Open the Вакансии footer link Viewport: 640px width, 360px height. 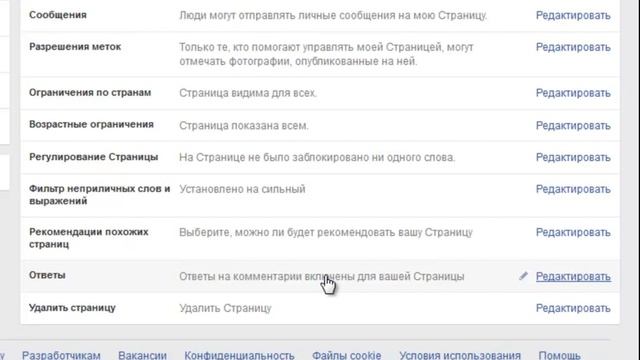142,355
